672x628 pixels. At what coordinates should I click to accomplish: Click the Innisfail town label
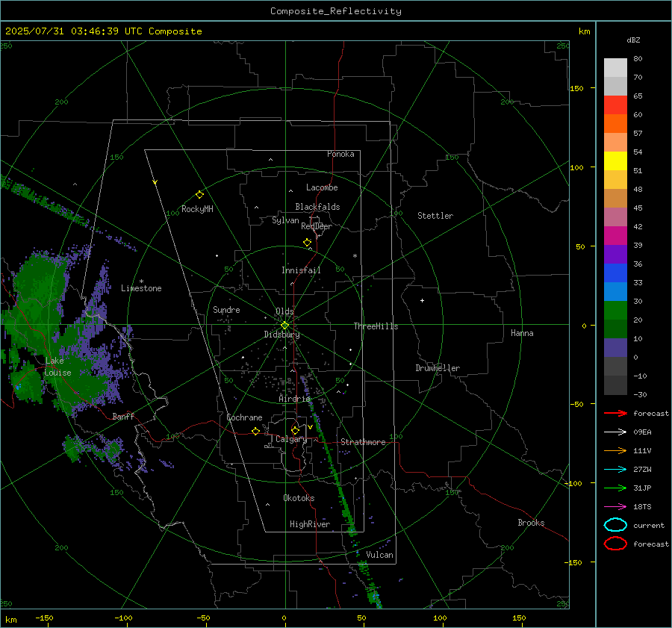tap(301, 270)
